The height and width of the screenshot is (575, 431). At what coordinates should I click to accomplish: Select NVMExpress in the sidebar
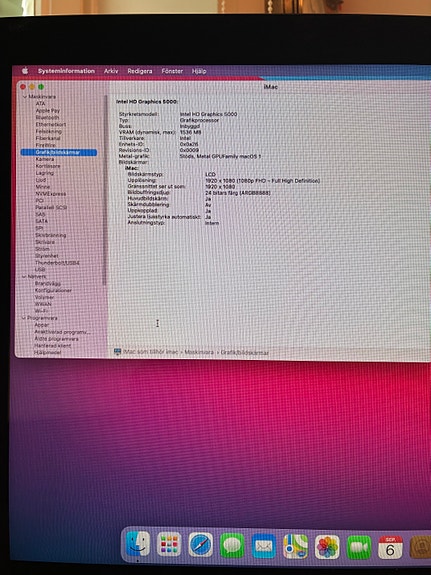(51, 194)
